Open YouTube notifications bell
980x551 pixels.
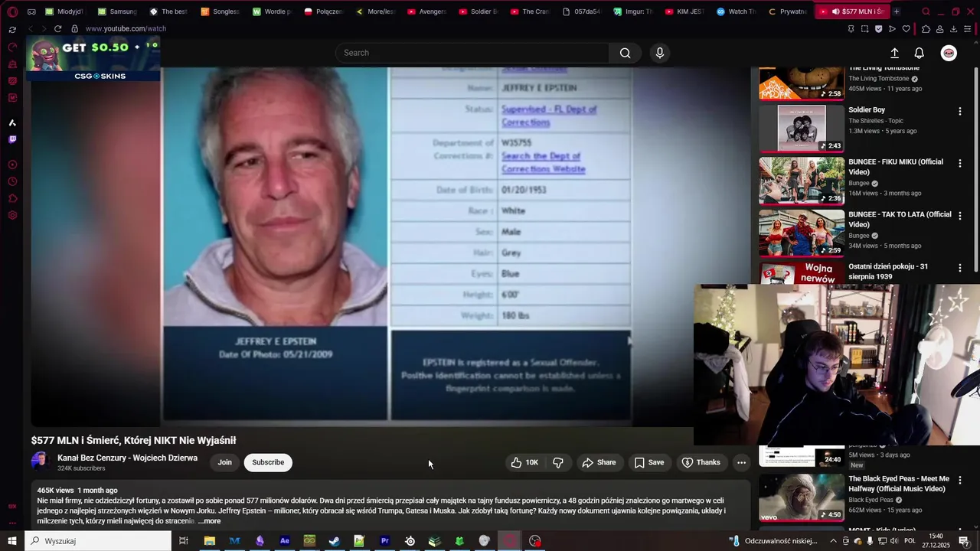tap(920, 53)
